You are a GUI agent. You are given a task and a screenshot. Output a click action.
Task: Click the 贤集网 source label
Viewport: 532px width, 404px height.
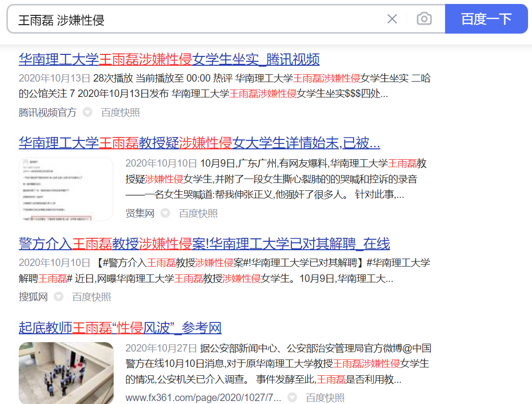point(140,214)
